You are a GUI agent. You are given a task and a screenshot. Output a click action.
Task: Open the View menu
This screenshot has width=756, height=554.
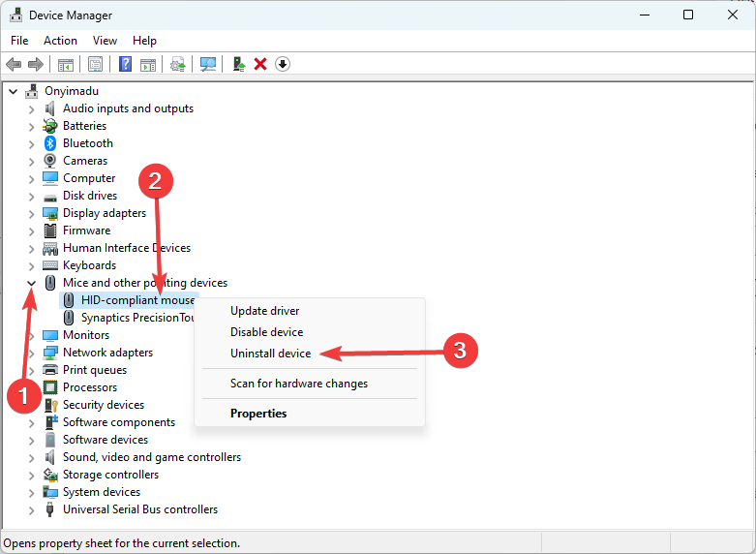click(105, 41)
